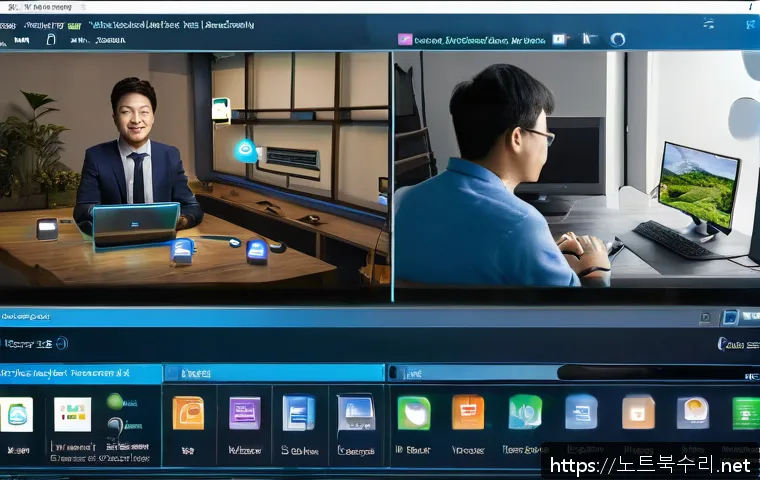Open the dark monitor icon in bottom tray
The height and width of the screenshot is (480, 760).
pos(355,413)
